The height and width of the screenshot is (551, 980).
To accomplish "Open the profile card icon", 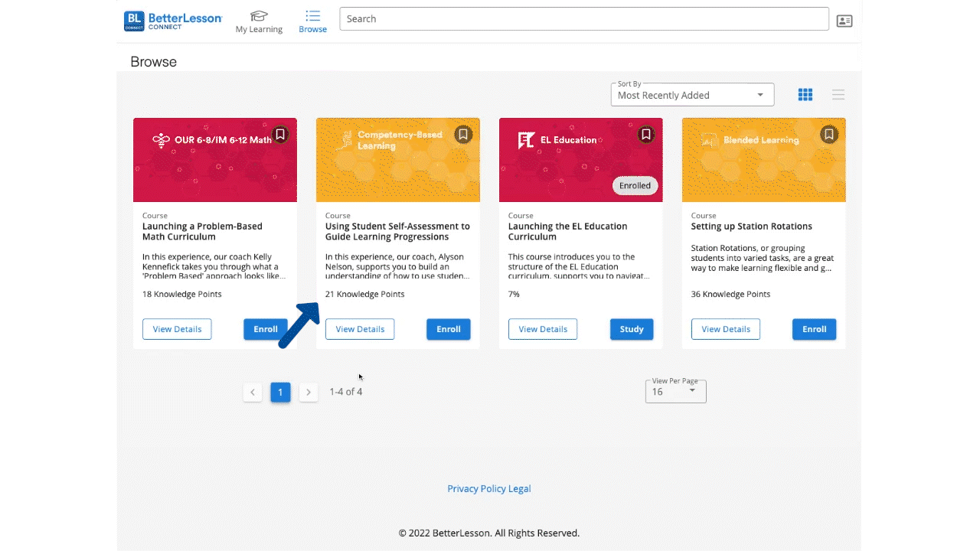I will (844, 21).
